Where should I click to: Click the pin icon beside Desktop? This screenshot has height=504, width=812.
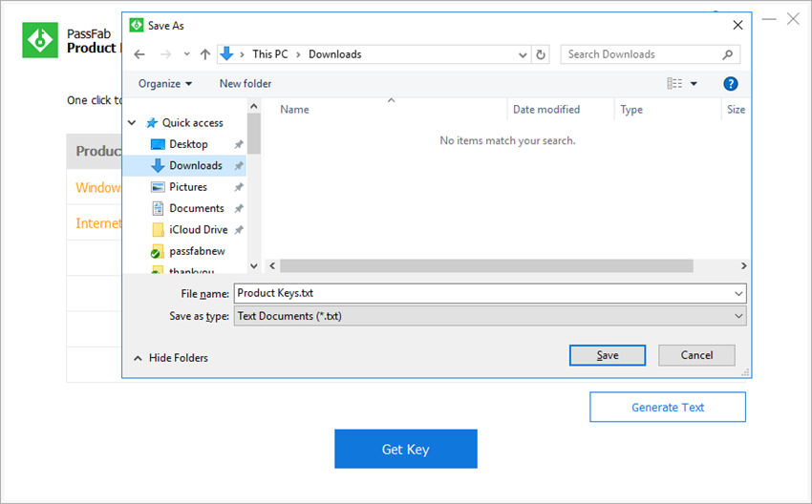pyautogui.click(x=239, y=144)
